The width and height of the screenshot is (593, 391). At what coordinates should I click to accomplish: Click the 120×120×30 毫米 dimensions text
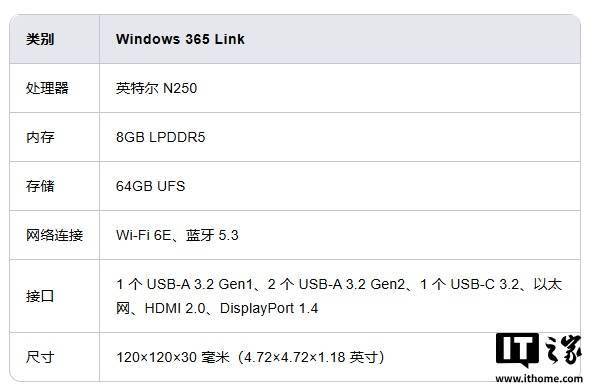click(x=173, y=357)
